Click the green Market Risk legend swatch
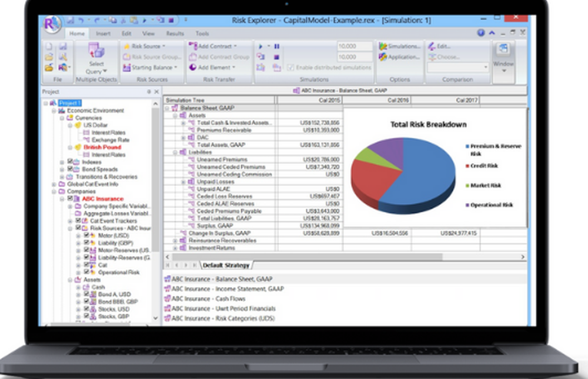Viewport: 588px width, 379px height. [x=467, y=185]
